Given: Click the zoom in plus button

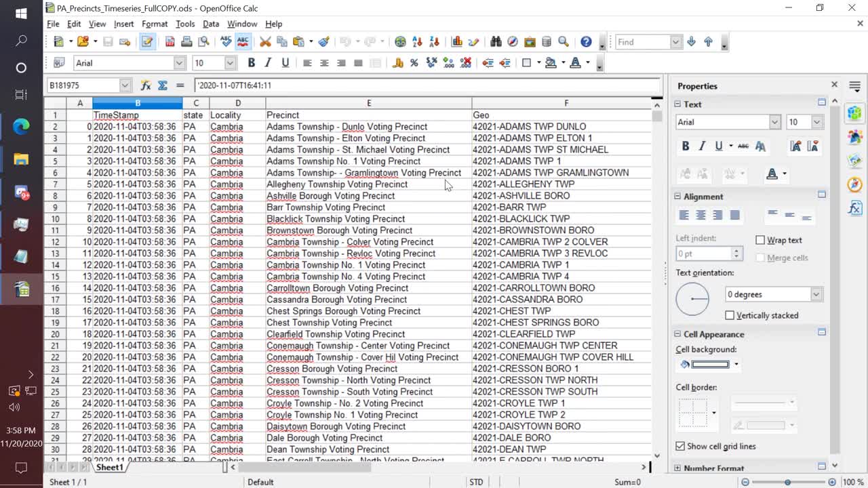Looking at the screenshot, I should 832,482.
